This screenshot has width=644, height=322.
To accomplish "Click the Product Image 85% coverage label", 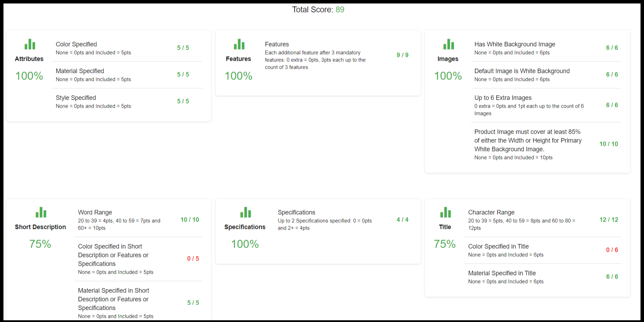I will click(528, 140).
